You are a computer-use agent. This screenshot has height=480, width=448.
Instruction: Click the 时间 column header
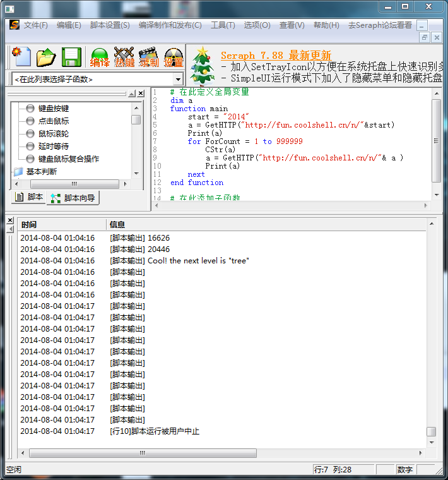click(x=62, y=225)
